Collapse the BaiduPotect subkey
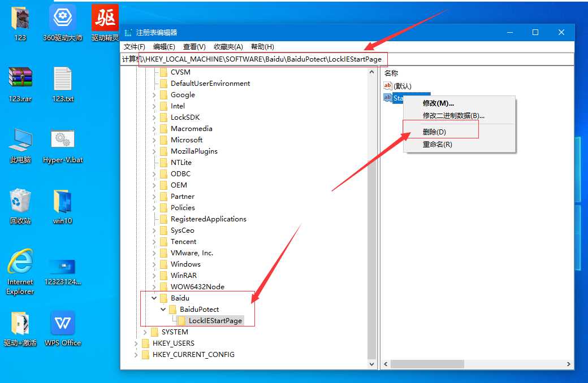588x383 pixels. (163, 309)
